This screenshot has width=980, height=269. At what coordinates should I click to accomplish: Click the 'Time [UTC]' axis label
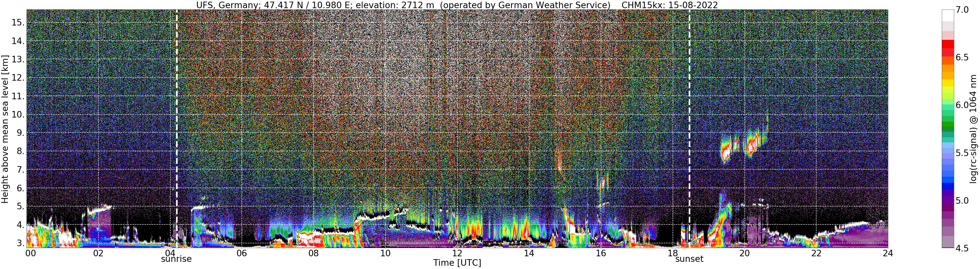tap(457, 263)
